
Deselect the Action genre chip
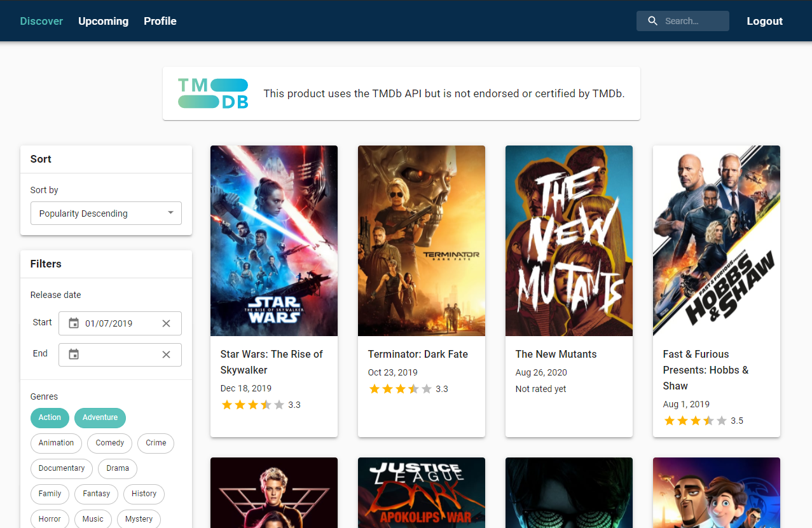[x=50, y=417]
